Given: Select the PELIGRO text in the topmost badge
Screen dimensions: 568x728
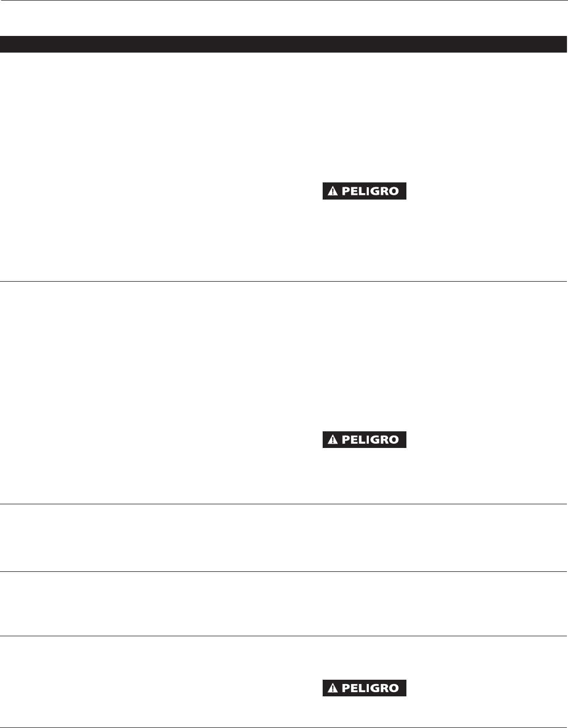Looking at the screenshot, I should point(370,192).
